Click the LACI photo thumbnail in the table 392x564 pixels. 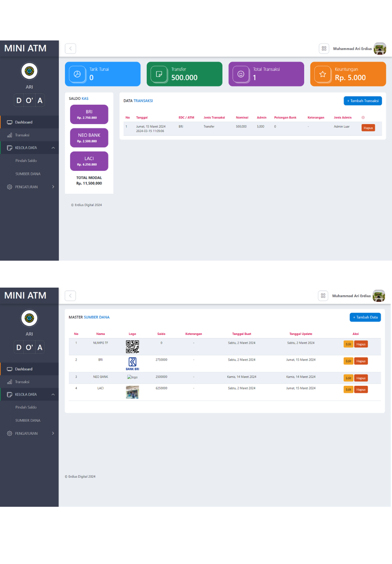132,392
